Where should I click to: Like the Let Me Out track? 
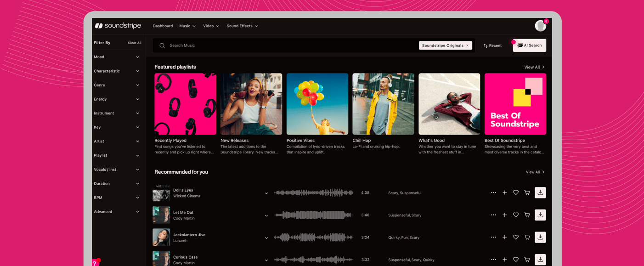click(515, 215)
